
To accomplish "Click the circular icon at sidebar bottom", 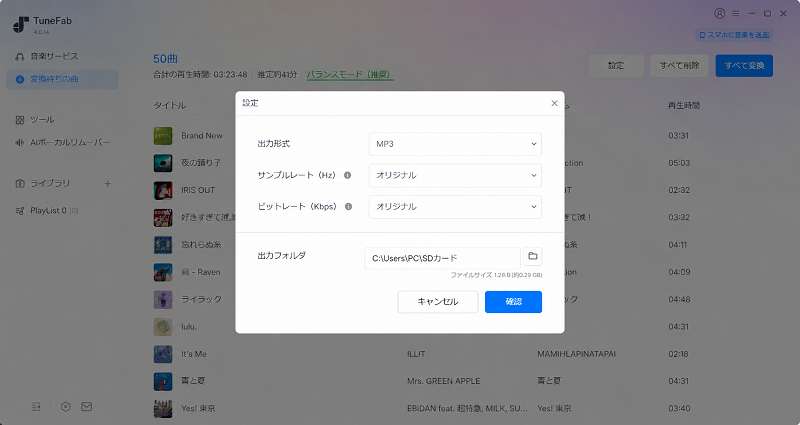I will coord(65,407).
